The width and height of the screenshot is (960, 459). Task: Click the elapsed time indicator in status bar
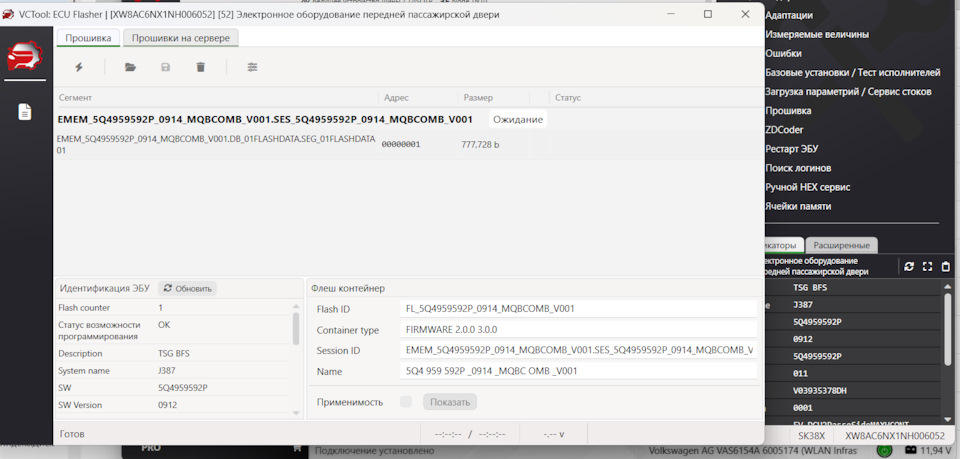click(x=448, y=434)
